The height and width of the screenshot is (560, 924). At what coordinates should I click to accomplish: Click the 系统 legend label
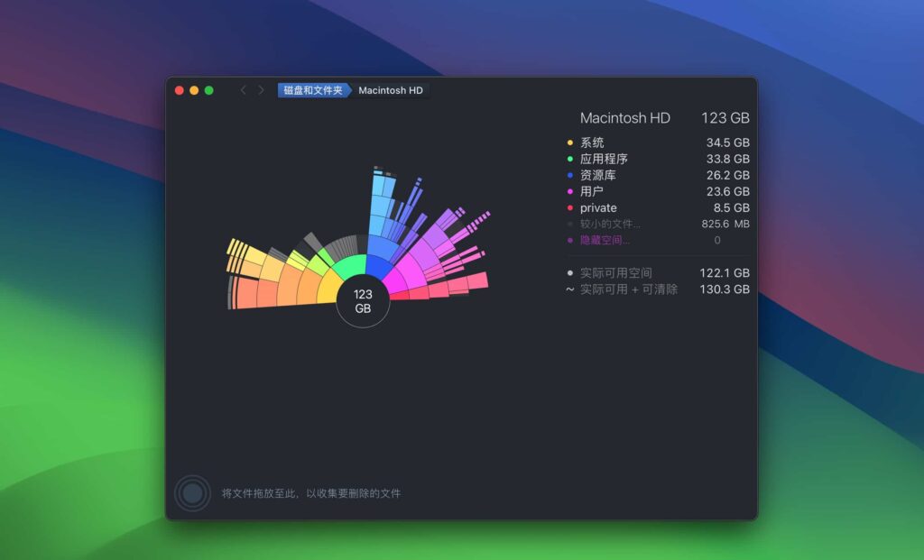point(591,142)
